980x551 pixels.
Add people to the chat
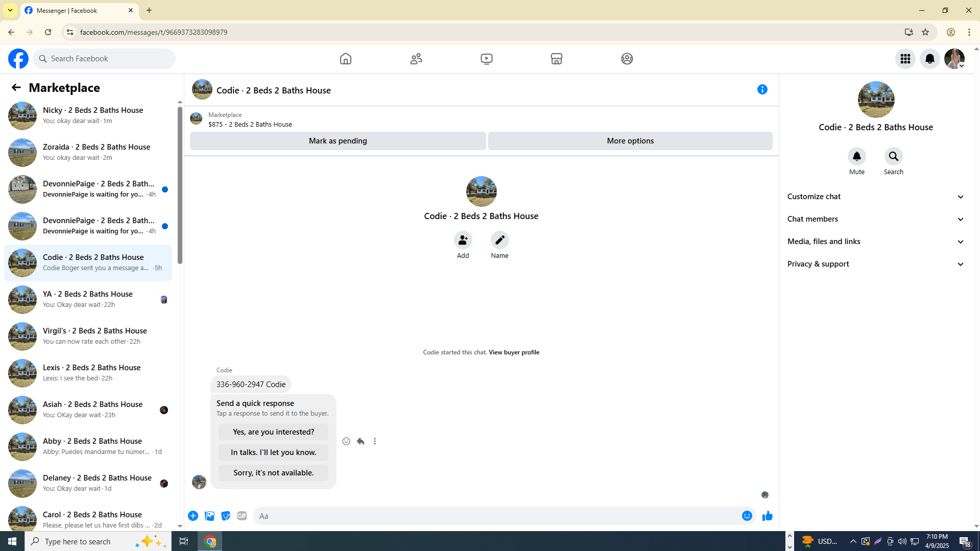tap(463, 240)
